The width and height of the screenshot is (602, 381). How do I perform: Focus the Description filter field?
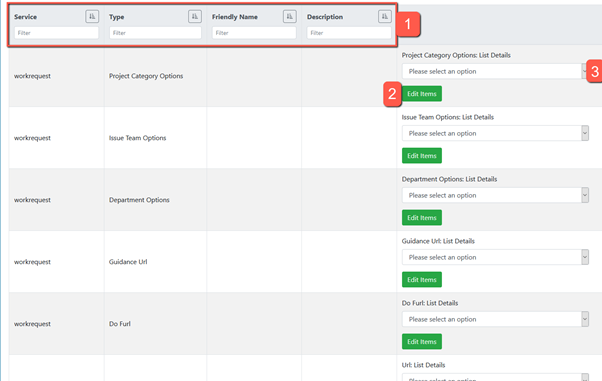[x=349, y=33]
